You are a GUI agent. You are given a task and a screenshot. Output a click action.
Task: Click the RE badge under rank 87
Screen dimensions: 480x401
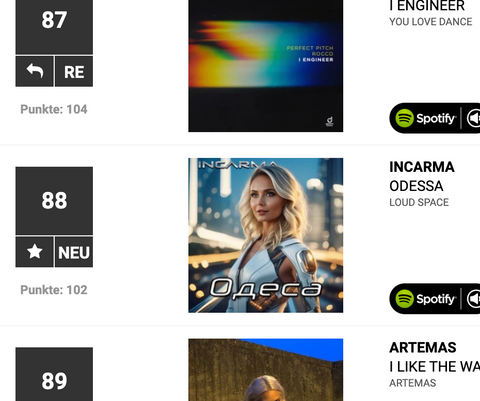(x=74, y=71)
